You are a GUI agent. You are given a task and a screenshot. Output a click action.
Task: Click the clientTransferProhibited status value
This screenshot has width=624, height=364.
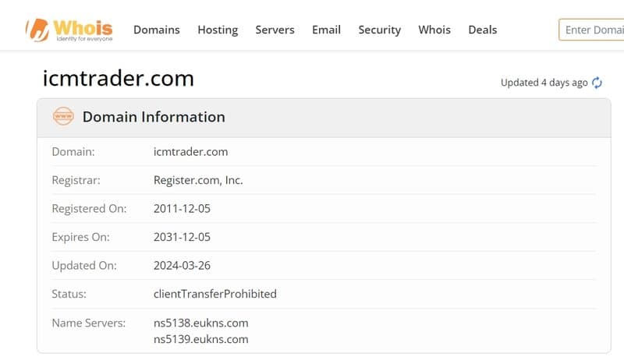click(x=215, y=294)
